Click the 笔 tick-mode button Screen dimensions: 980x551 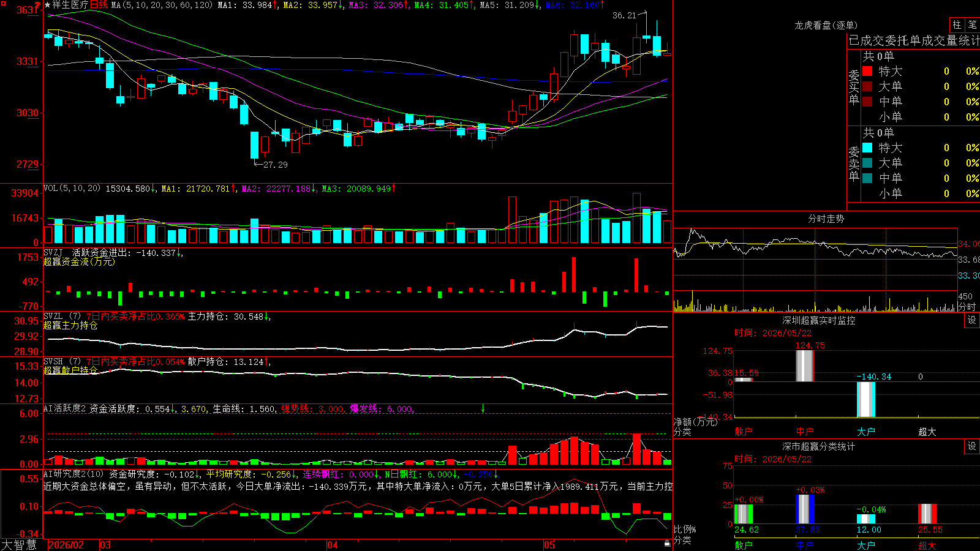972,24
